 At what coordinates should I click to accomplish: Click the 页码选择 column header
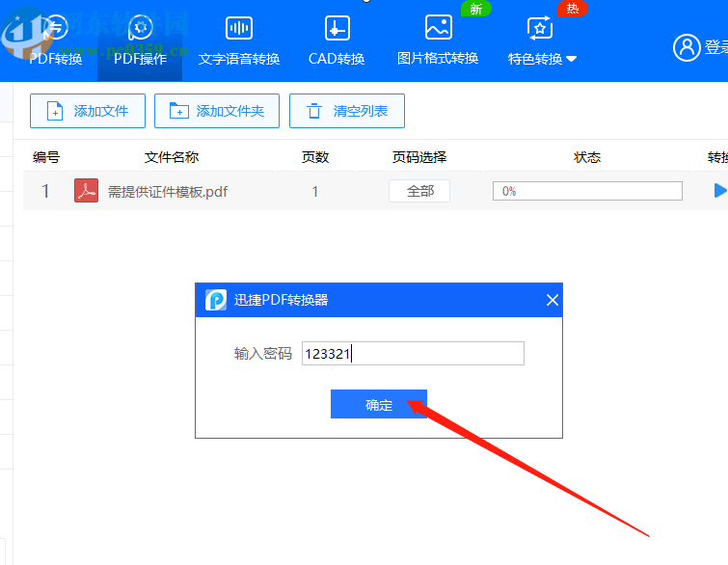(x=419, y=157)
